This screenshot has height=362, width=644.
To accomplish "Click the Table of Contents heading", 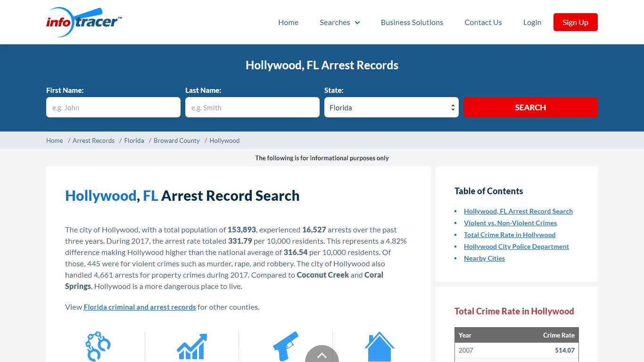I will point(488,191).
